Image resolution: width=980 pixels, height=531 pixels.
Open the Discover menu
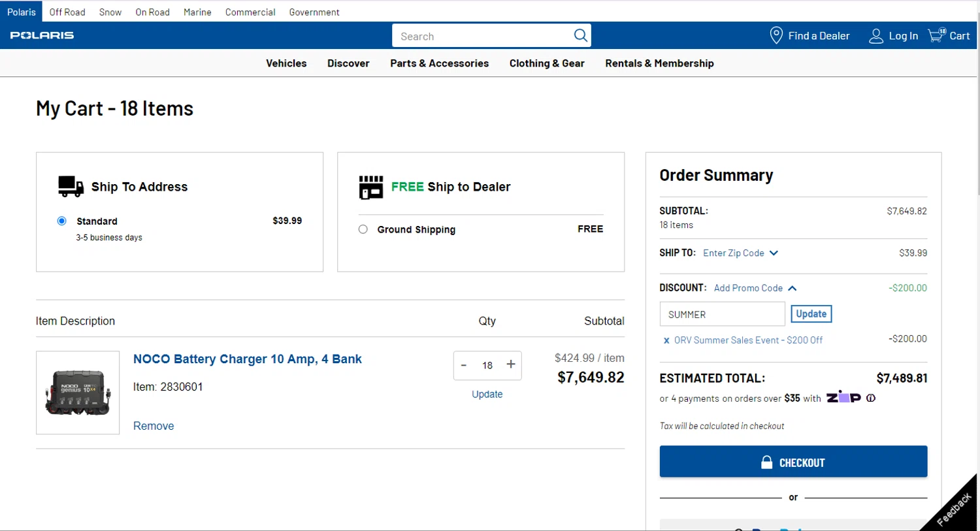[348, 63]
